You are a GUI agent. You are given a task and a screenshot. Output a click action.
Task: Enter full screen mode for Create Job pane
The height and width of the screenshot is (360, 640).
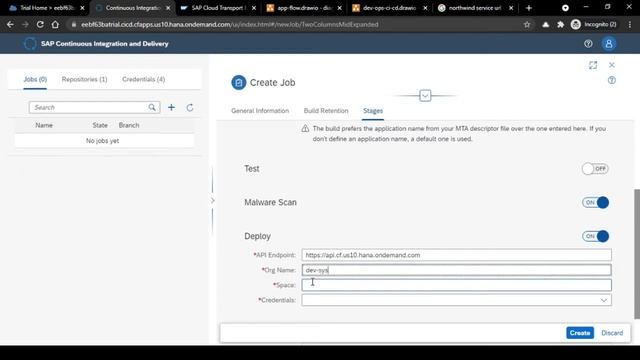[593, 65]
